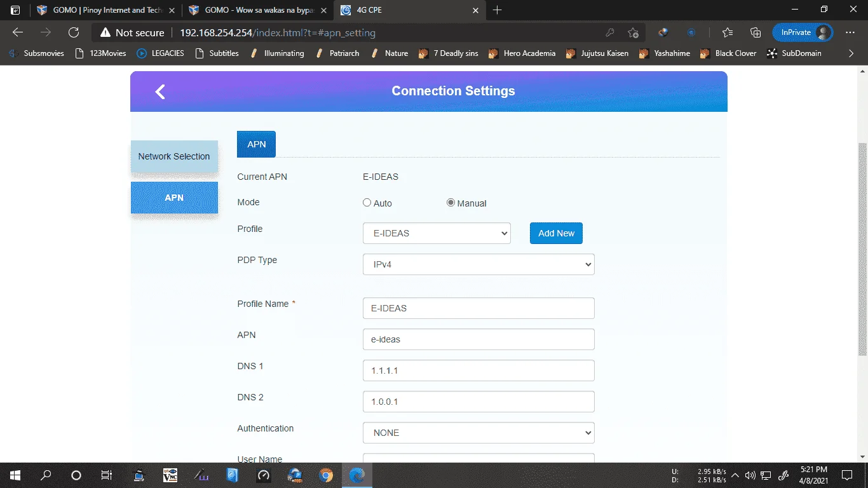Open the SubDomain bookmark
Image resolution: width=868 pixels, height=488 pixels.
(x=794, y=53)
